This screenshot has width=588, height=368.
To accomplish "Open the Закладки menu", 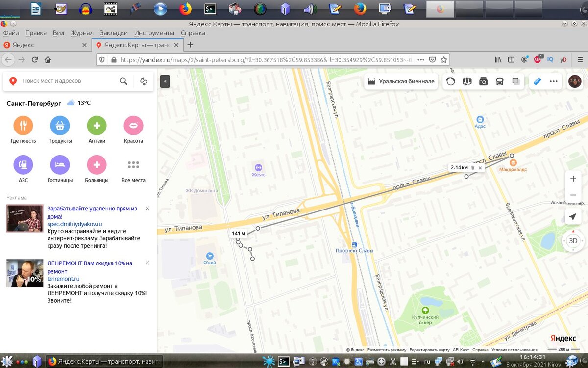I will pyautogui.click(x=114, y=33).
